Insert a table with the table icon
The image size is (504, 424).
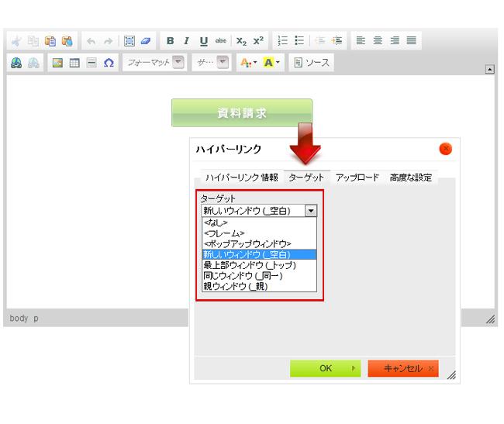tap(74, 63)
